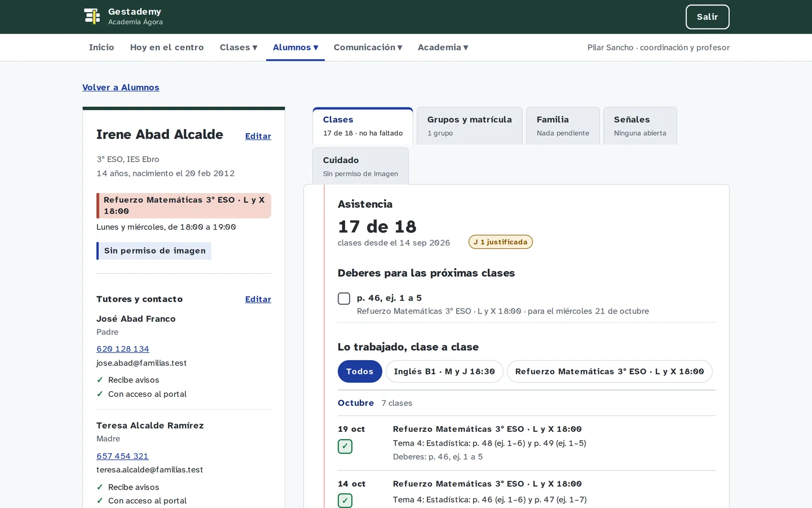812x508 pixels.
Task: Open the Cuidado tab
Action: point(360,166)
